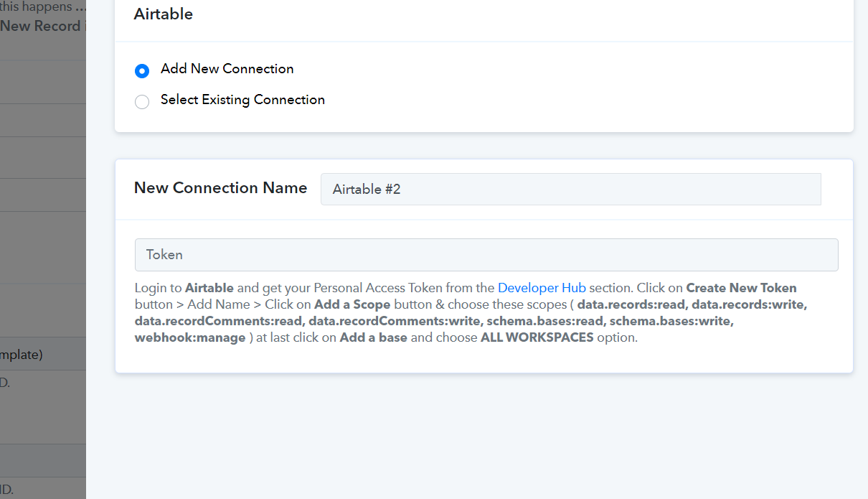Focus the Token input field
This screenshot has height=499, width=868.
(x=486, y=255)
